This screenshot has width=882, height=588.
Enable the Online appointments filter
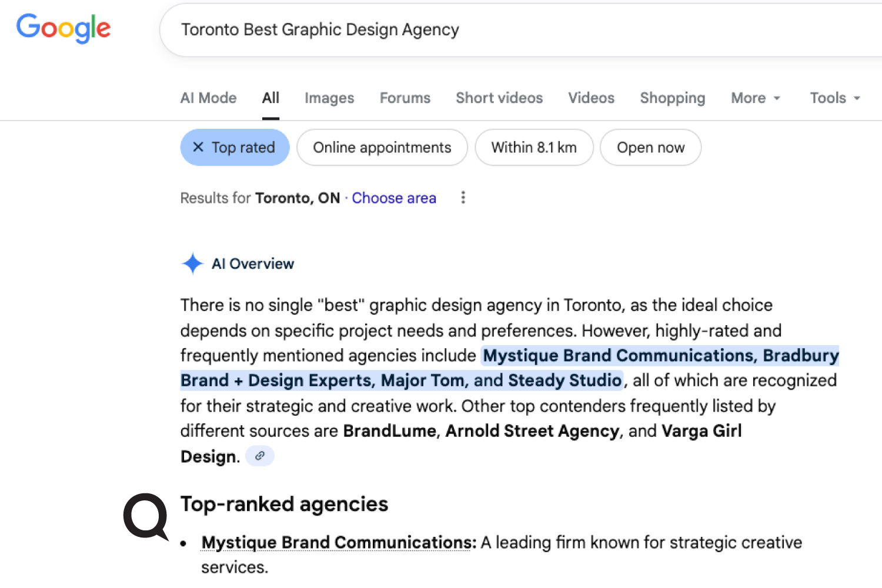coord(382,148)
